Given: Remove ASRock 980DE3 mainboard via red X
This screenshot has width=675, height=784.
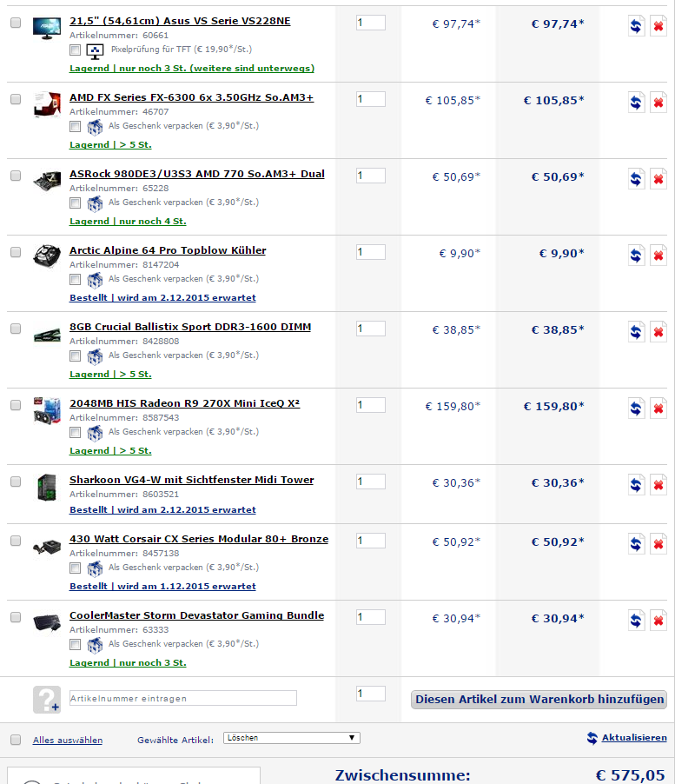Looking at the screenshot, I should click(x=658, y=179).
